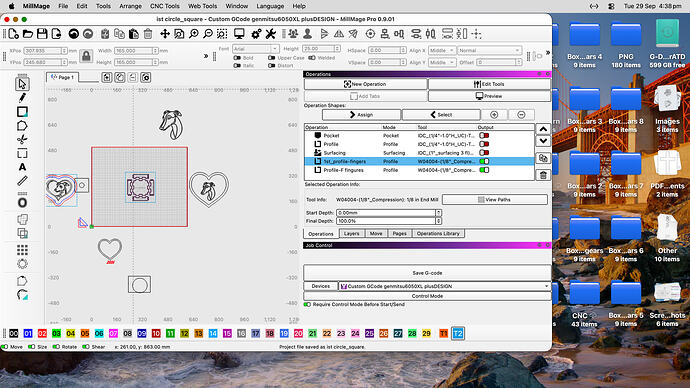Switch to the Operations Library tab
Screen dimensions: 690x388
coord(438,234)
